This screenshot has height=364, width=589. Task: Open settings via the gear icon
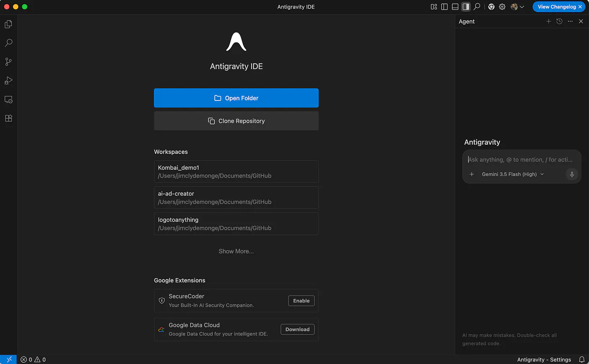[502, 7]
